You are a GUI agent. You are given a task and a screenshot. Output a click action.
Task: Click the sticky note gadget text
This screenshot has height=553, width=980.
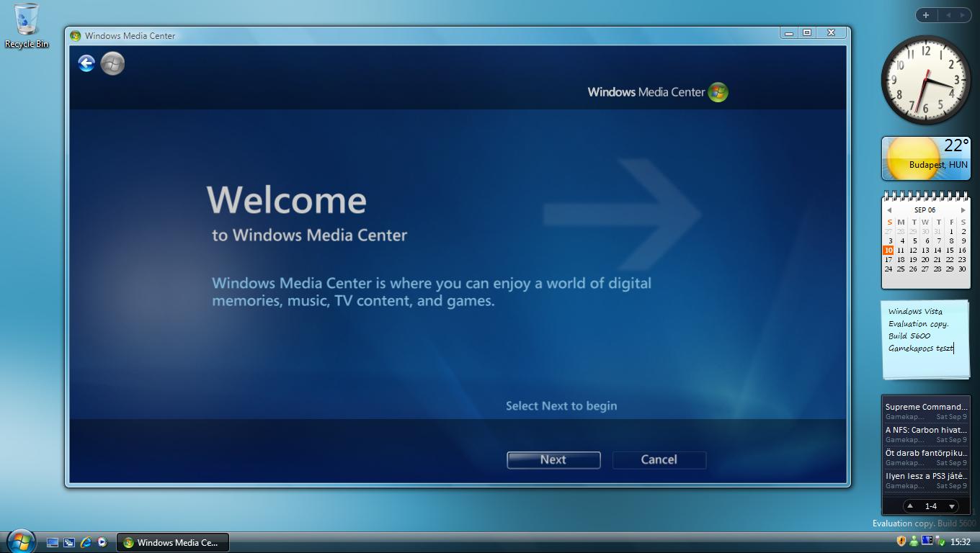(x=921, y=330)
